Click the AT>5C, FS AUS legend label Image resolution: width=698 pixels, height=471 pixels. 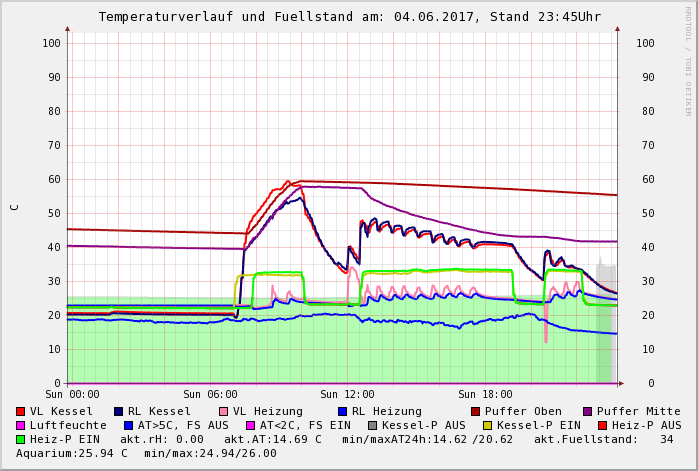coord(184,425)
